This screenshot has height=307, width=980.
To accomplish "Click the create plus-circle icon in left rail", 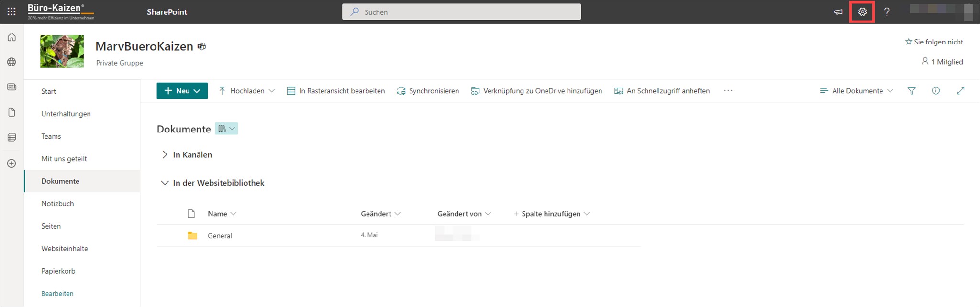I will 12,164.
